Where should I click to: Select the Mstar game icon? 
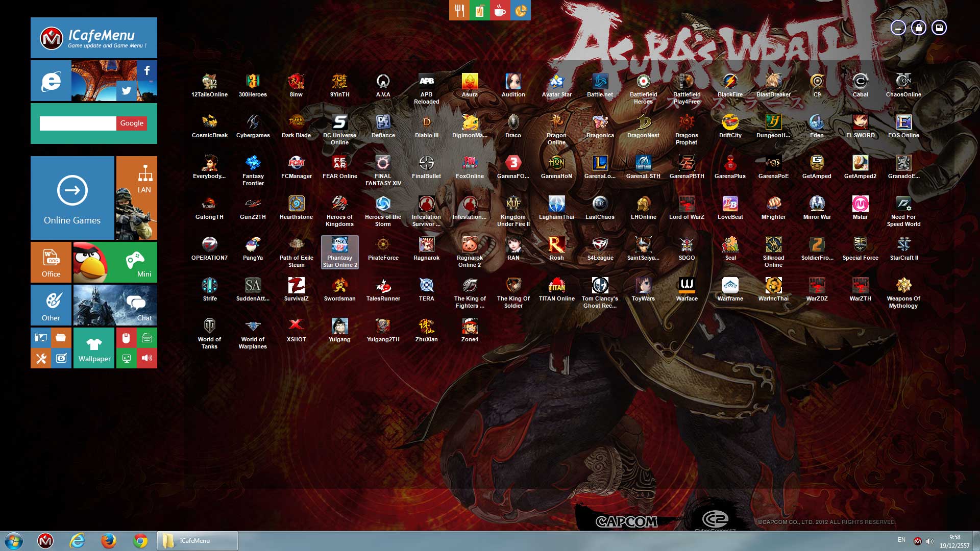860,208
